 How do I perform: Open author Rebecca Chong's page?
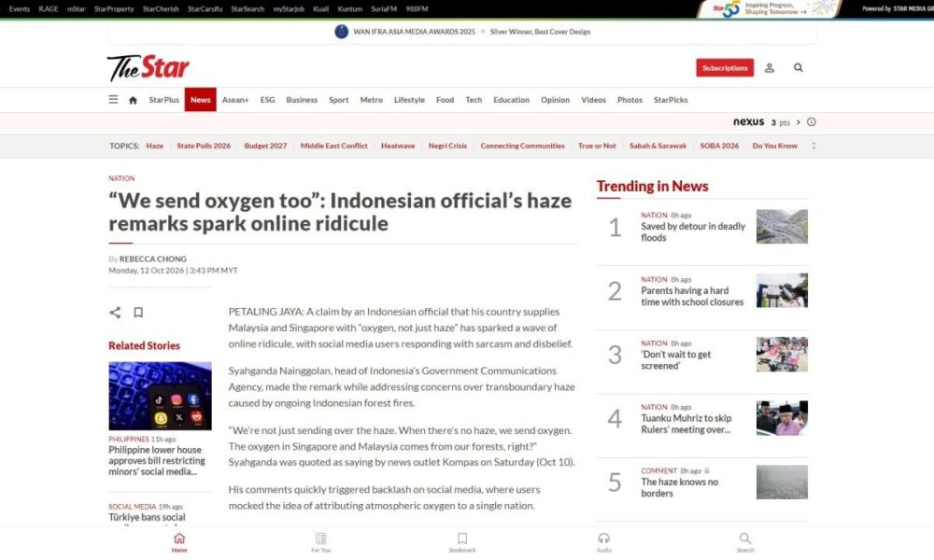coord(152,259)
